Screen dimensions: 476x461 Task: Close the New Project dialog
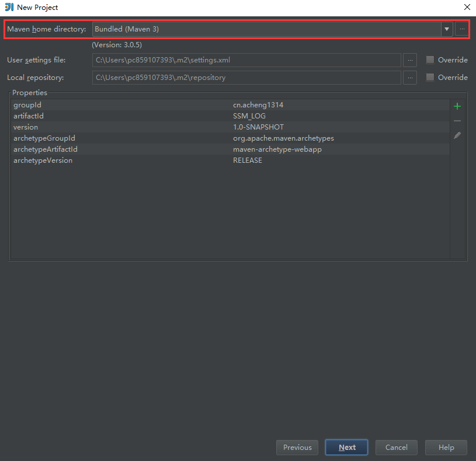pos(467,7)
